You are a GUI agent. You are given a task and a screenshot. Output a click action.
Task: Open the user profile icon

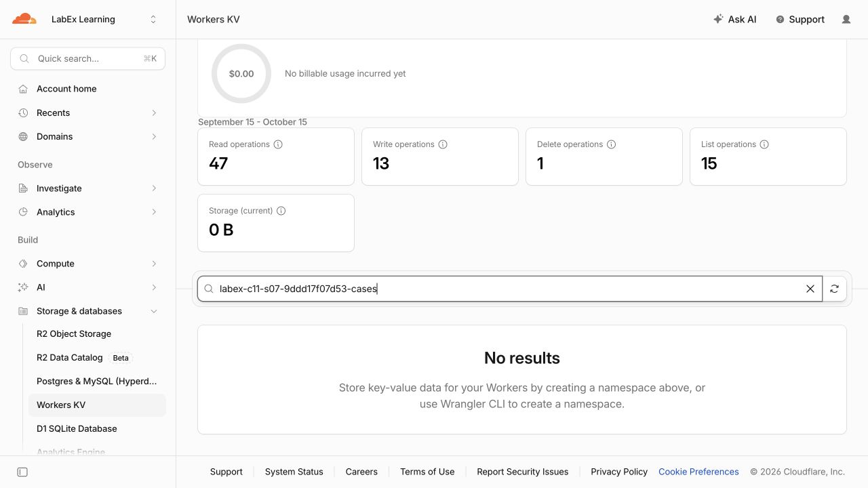point(846,20)
